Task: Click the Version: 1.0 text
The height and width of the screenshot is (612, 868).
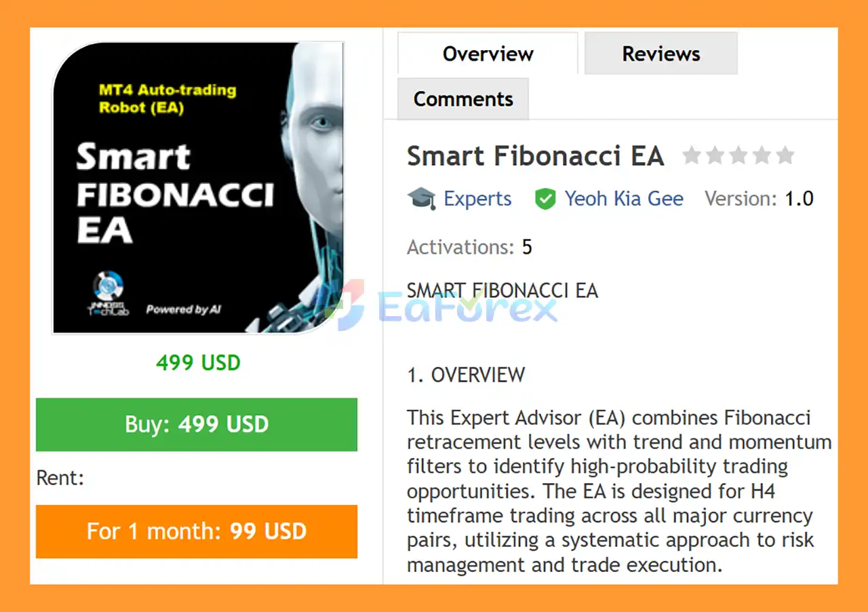Action: (x=758, y=198)
